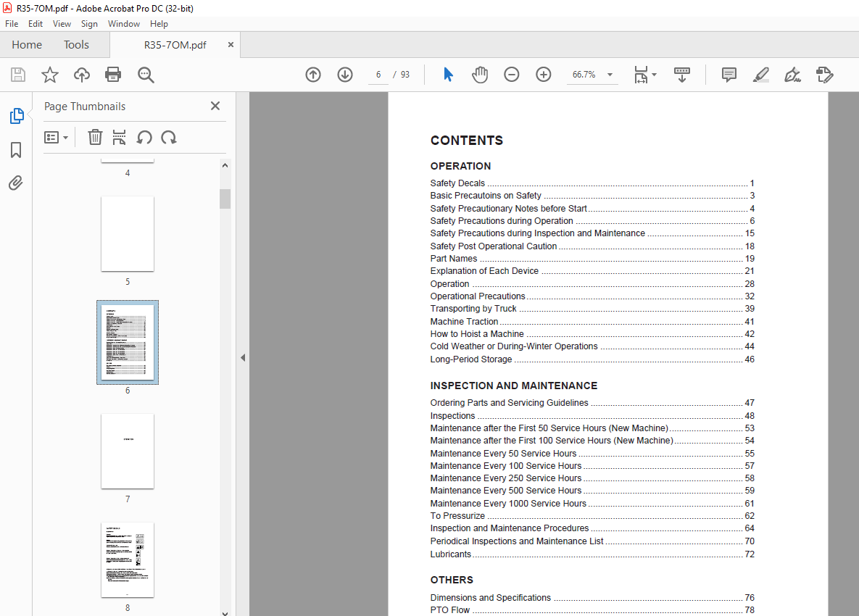Screen dimensions: 859x616
Task: Switch to the Tools tab
Action: [x=76, y=45]
